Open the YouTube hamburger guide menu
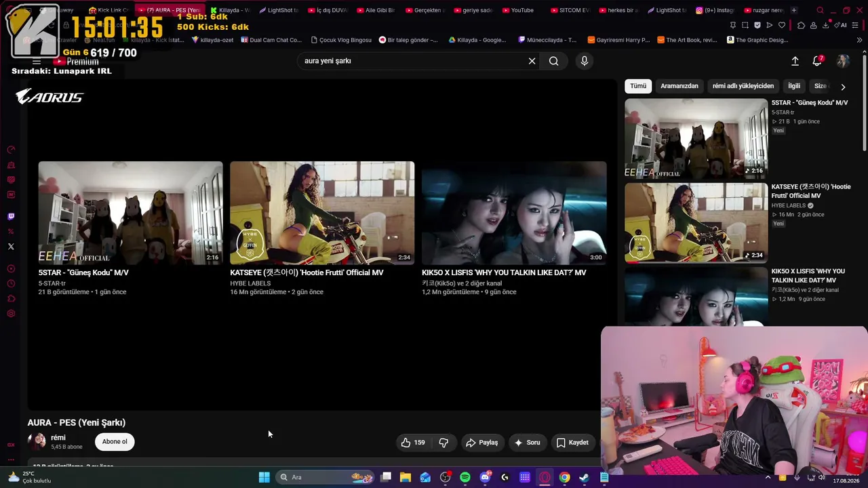The image size is (868, 488). click(37, 62)
